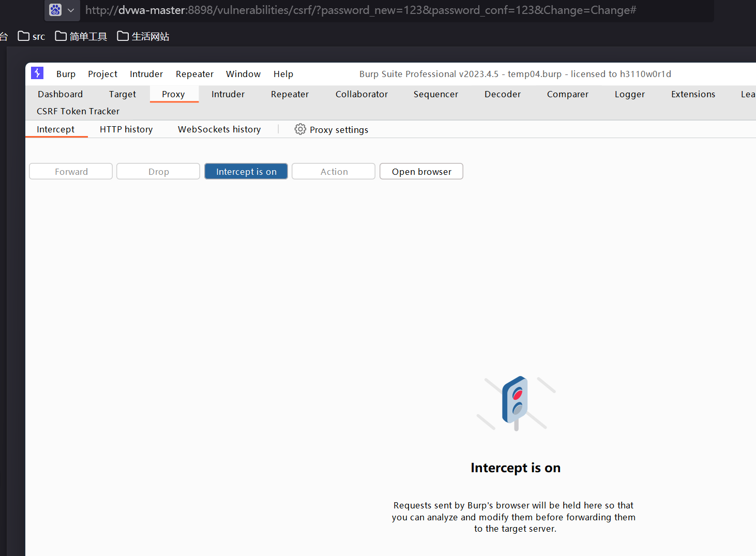Open the Project menu
The width and height of the screenshot is (756, 556).
point(102,74)
